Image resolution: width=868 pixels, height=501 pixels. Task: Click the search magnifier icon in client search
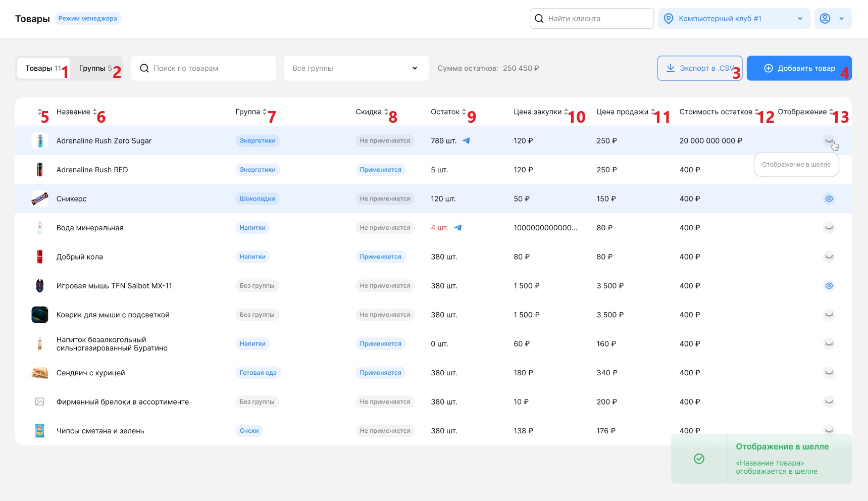coord(539,19)
